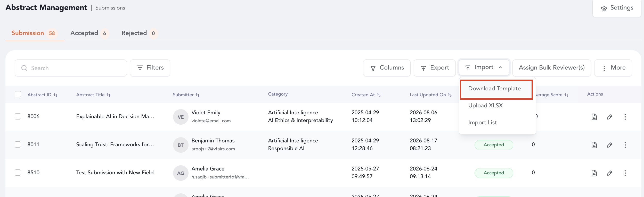Click the Export button
644x197 pixels.
435,68
